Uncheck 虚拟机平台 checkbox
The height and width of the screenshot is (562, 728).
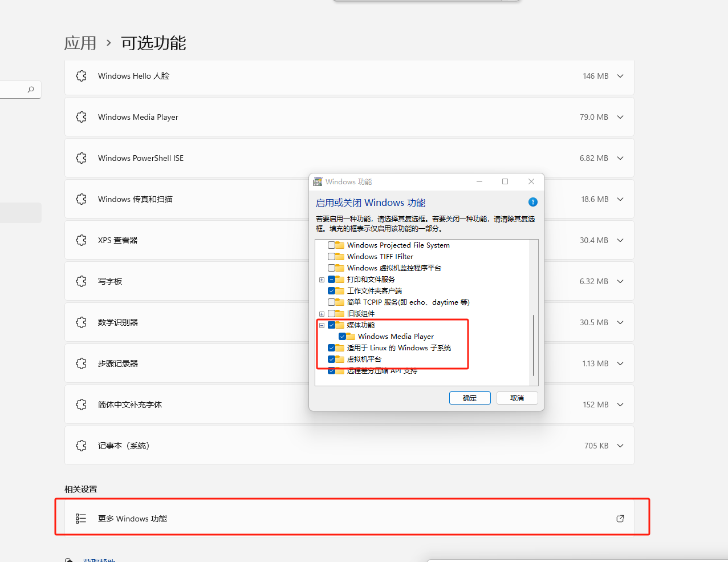click(331, 359)
